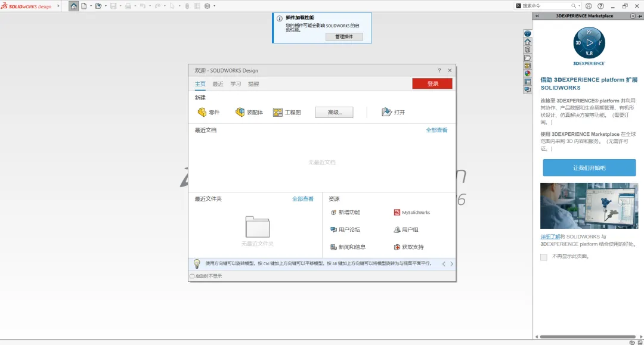Click the Redo toolbar icon
644x345 pixels.
pos(157,6)
